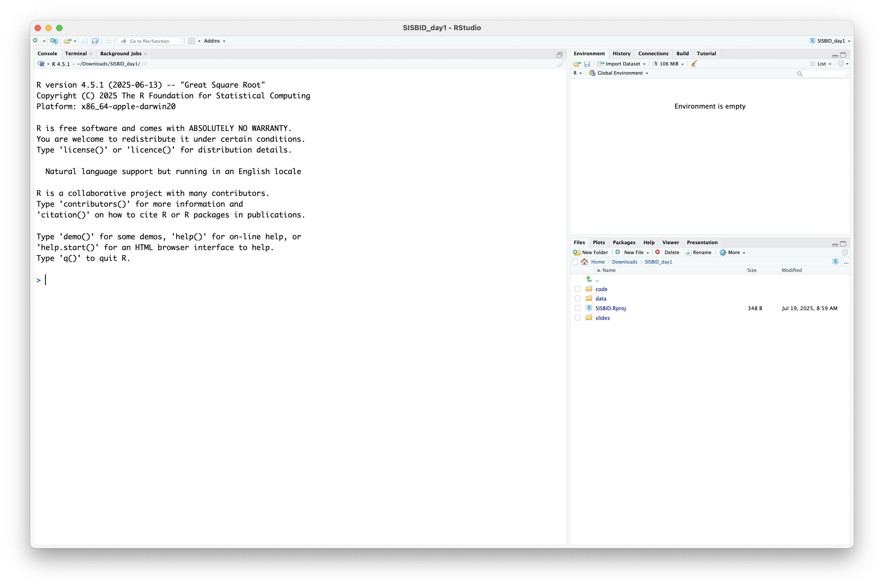
Task: Click the restore Console pane layout icon
Action: [559, 55]
